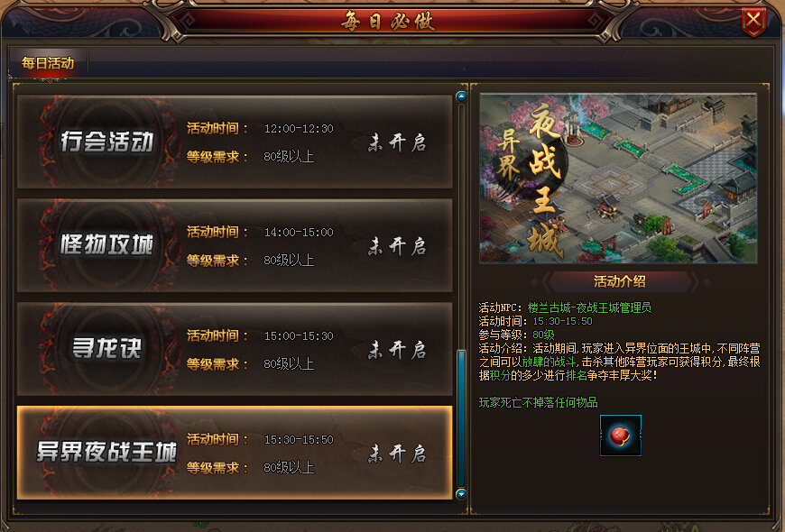Select the 异界夜战王城 activity entry
The image size is (785, 532).
tap(235, 453)
